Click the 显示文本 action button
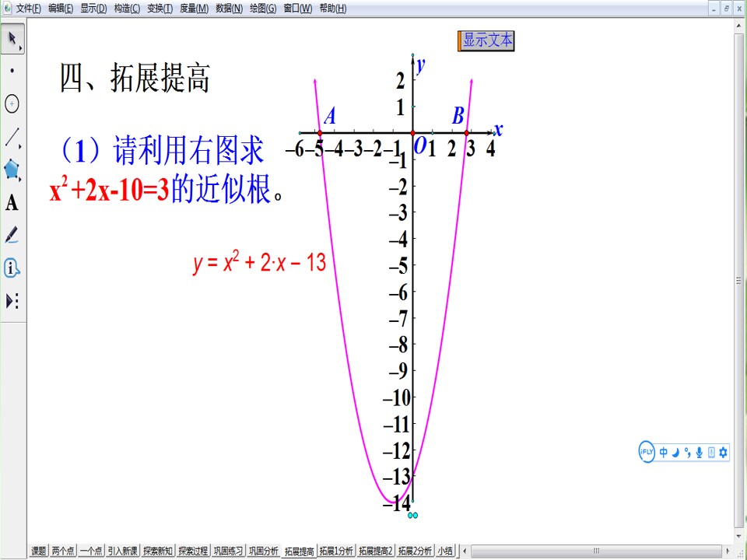Screen dimensions: 747x560 tap(486, 40)
